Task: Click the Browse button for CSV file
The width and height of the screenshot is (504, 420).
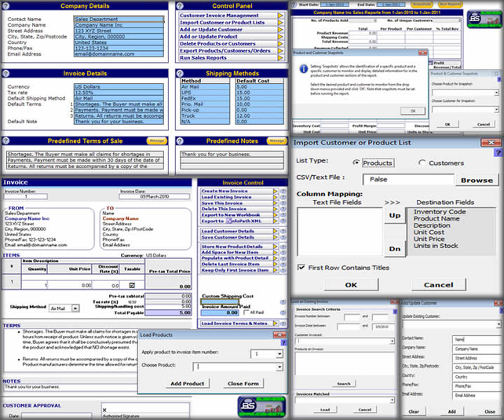Action: click(477, 180)
